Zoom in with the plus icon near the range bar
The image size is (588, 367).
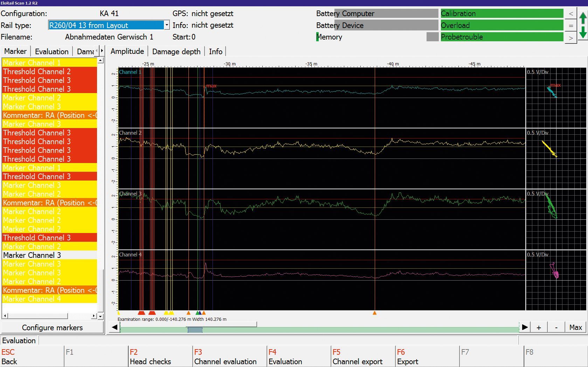[539, 327]
